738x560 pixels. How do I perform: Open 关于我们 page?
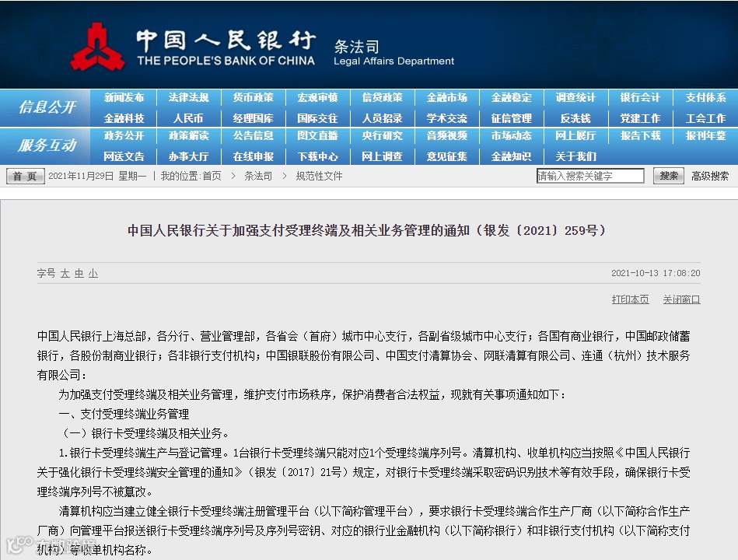(575, 156)
